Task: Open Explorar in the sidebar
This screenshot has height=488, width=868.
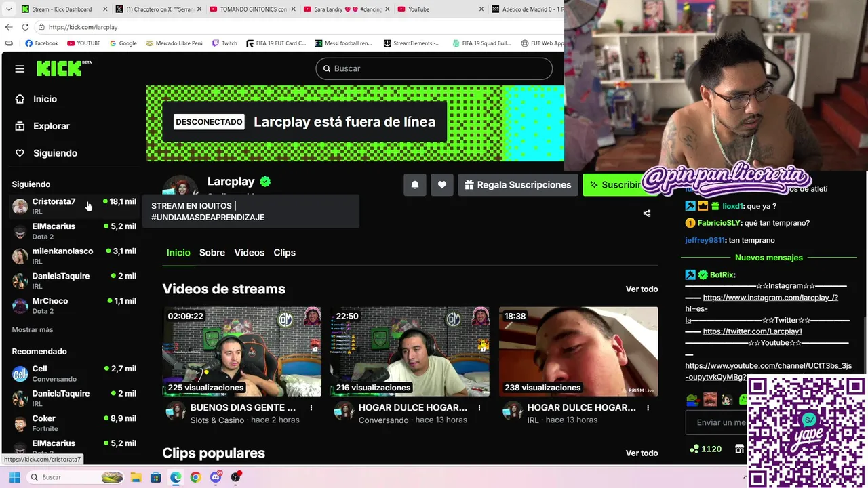Action: pyautogui.click(x=51, y=126)
